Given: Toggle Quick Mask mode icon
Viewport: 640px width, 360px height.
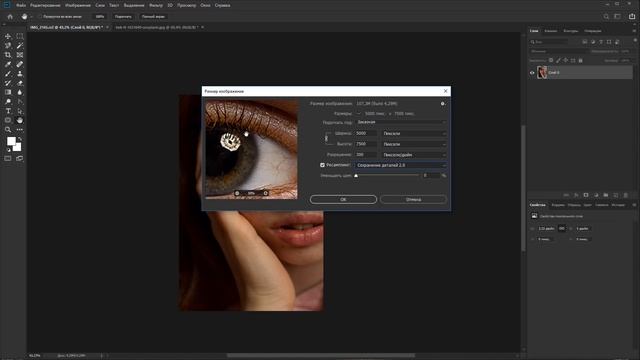Looking at the screenshot, I should 8,158.
